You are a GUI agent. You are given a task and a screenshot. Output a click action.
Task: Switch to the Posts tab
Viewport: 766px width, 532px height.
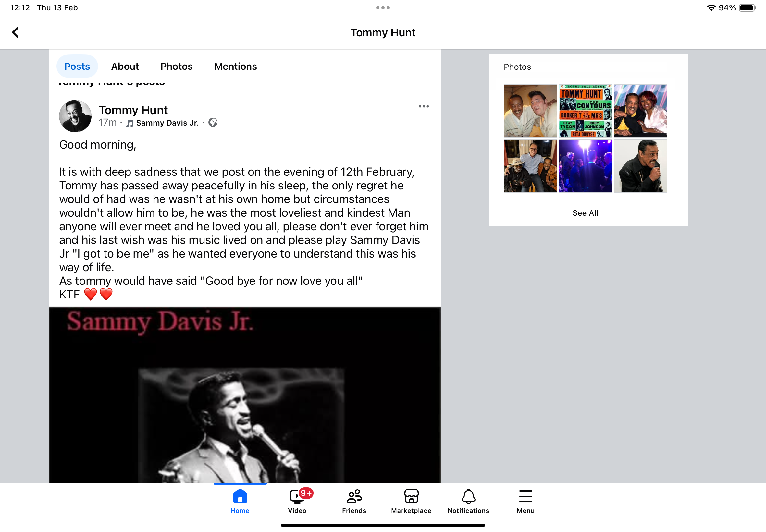77,66
